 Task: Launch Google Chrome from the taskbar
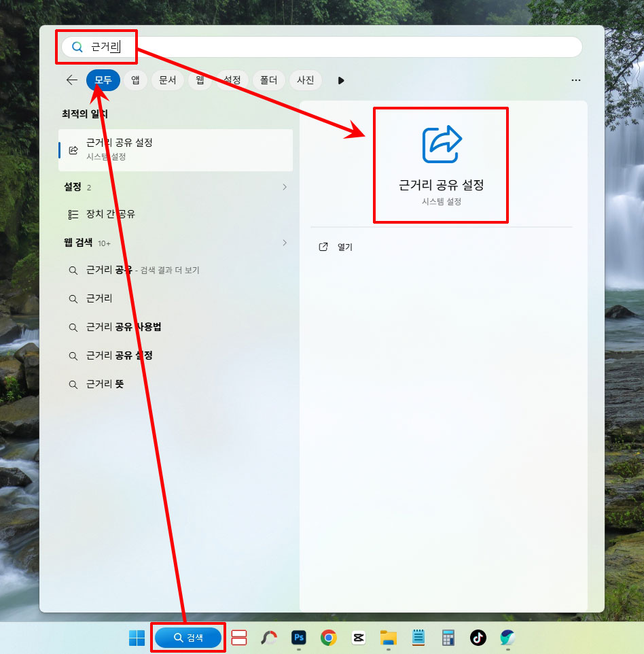point(329,638)
